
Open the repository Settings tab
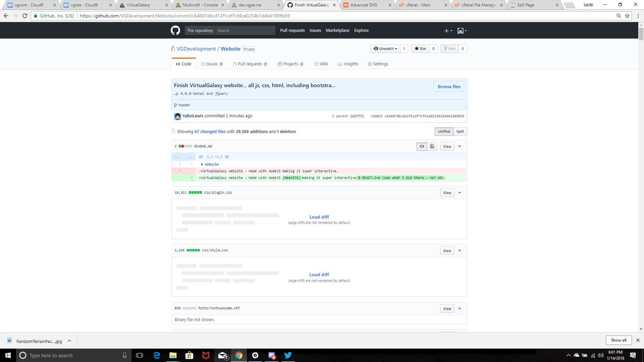click(x=378, y=64)
